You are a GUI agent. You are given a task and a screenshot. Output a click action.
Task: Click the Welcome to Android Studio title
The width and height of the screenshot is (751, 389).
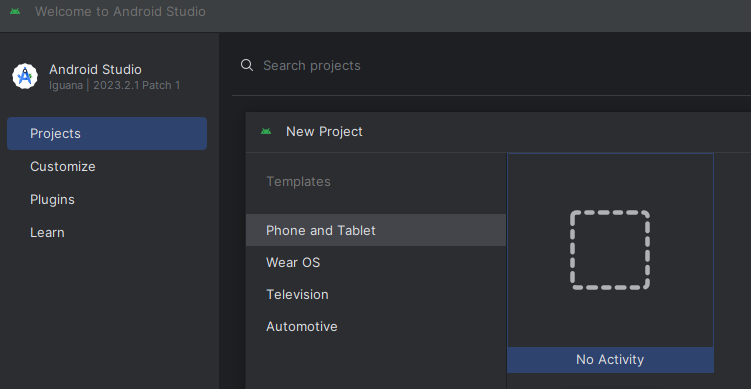click(120, 11)
